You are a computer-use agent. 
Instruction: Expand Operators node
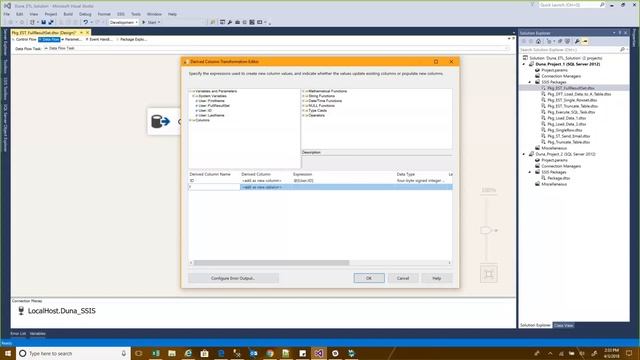click(303, 116)
